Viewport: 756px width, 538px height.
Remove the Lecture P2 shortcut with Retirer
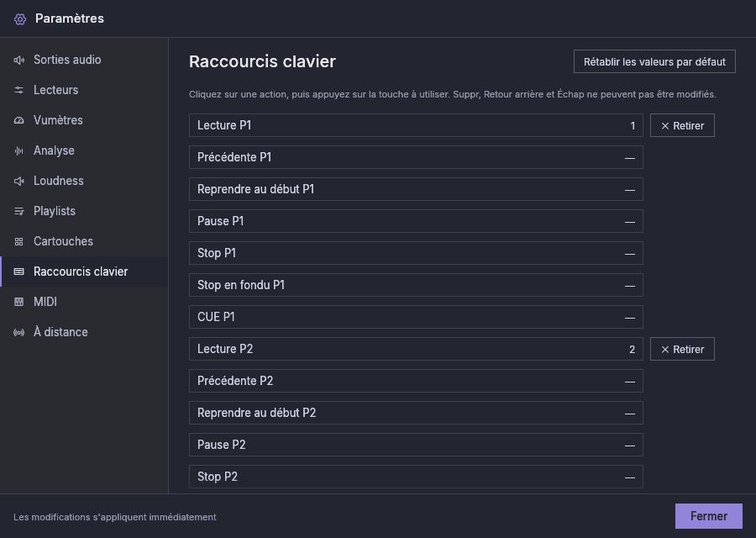[682, 349]
